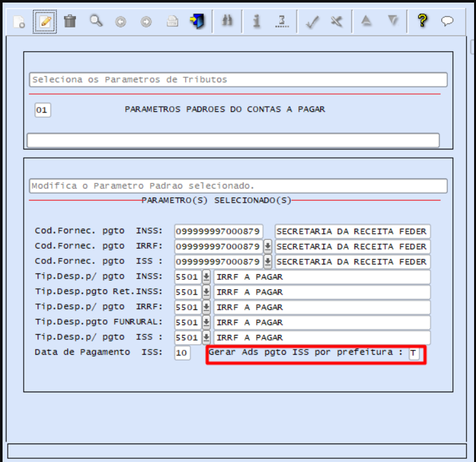
Task: Click the speech balloon icon
Action: (447, 21)
